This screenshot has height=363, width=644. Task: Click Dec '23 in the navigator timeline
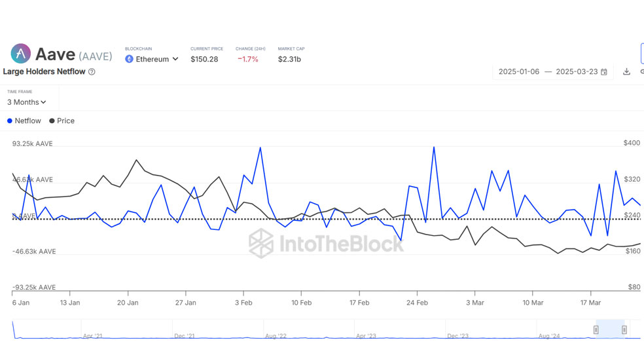(457, 336)
